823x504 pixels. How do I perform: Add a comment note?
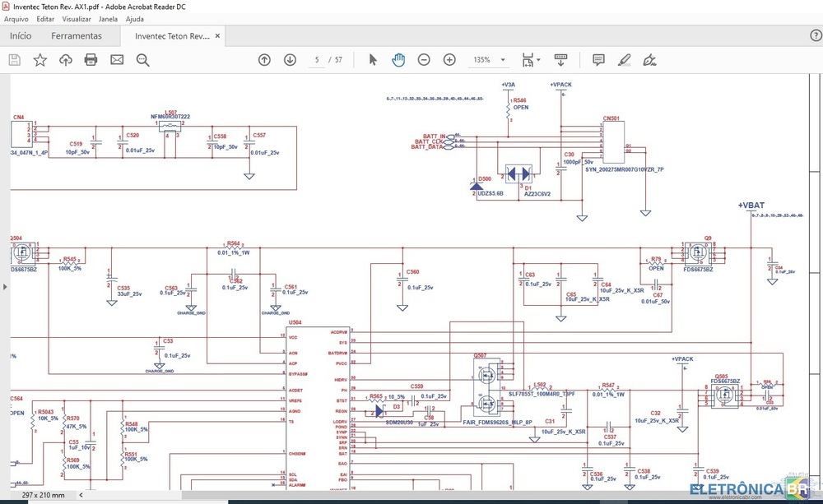click(598, 60)
